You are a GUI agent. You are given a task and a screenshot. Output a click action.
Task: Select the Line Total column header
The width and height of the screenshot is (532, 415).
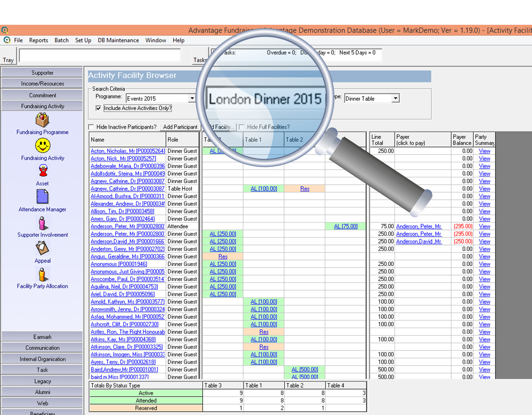tap(382, 140)
